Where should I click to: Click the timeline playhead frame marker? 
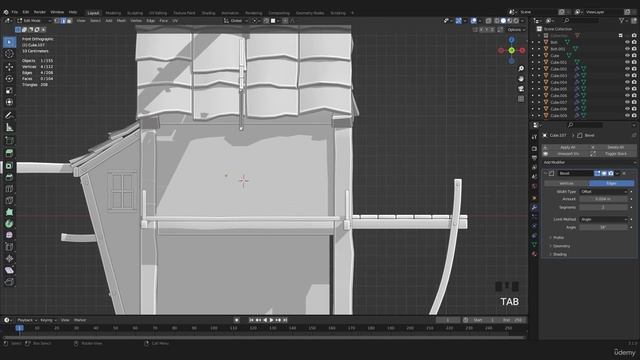[x=19, y=328]
